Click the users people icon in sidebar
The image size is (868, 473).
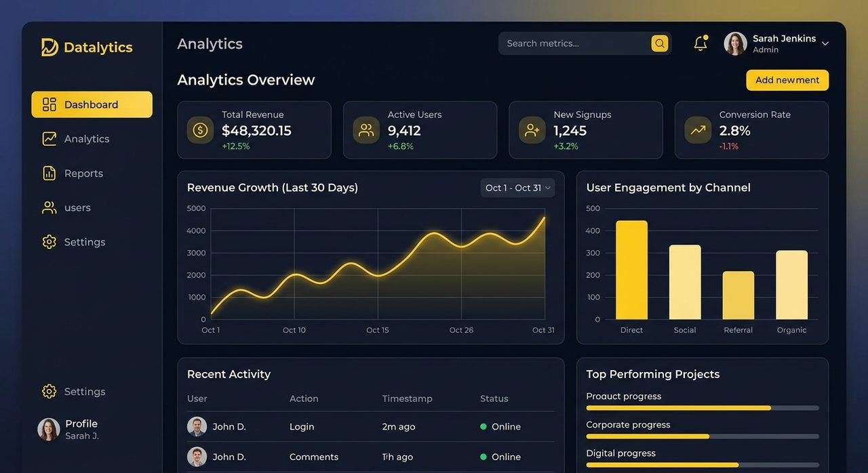click(x=50, y=208)
